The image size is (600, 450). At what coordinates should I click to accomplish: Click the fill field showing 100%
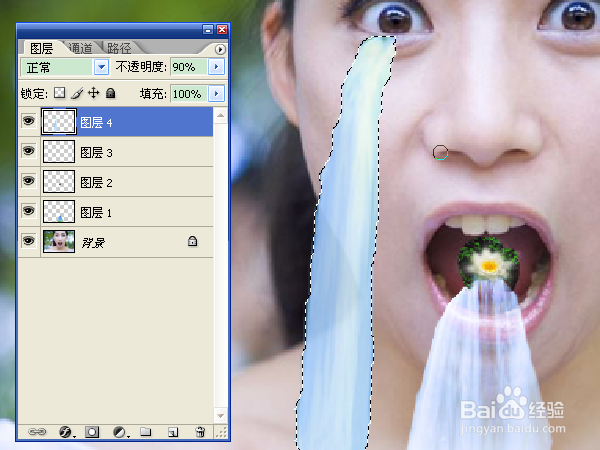189,93
